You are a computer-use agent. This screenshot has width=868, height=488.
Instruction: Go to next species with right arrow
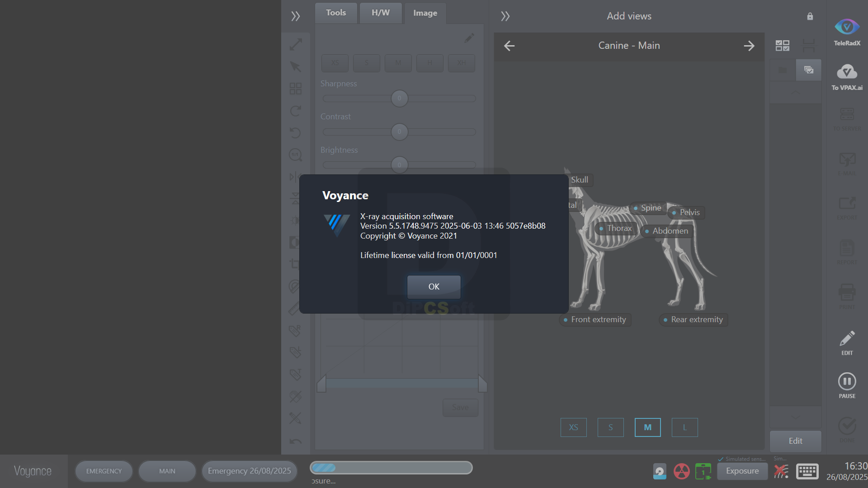749,46
